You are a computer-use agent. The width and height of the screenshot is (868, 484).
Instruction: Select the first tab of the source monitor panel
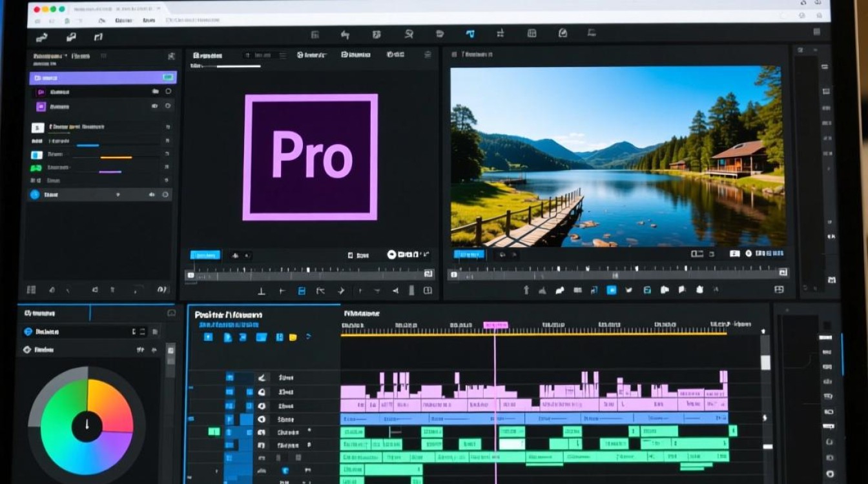coord(206,55)
